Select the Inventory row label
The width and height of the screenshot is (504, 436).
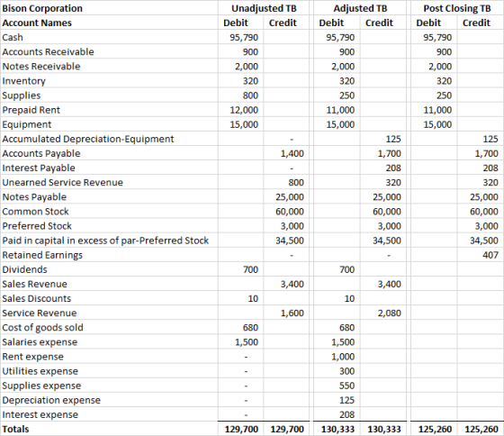point(23,81)
